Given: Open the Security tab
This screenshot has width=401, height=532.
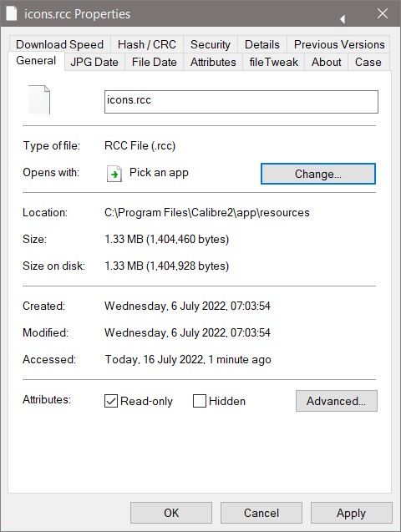Looking at the screenshot, I should 211,44.
